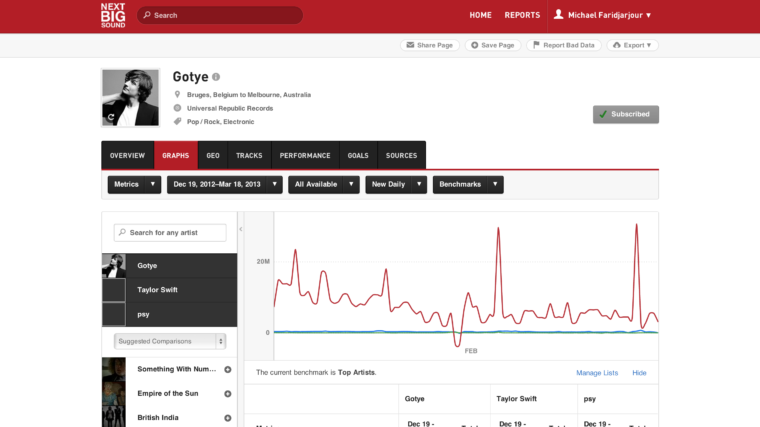Add British India via plus icon
Screen dimensions: 760x427
pyautogui.click(x=228, y=418)
